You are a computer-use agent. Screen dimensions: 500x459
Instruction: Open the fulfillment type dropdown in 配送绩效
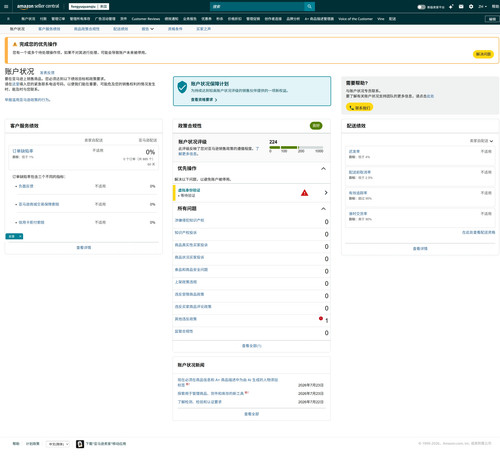point(481,141)
